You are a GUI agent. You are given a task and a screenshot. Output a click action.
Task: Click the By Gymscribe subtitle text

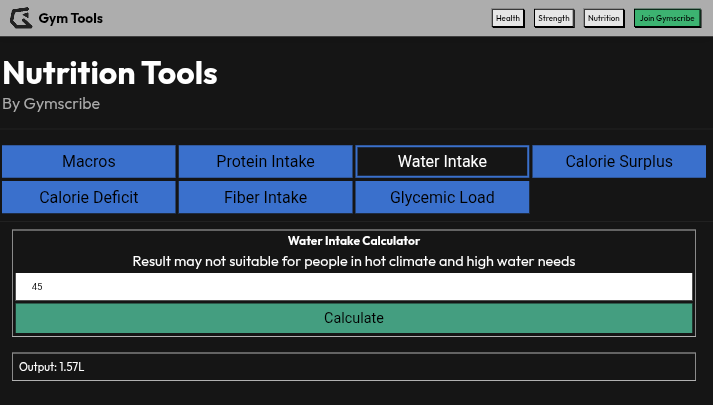click(x=51, y=103)
